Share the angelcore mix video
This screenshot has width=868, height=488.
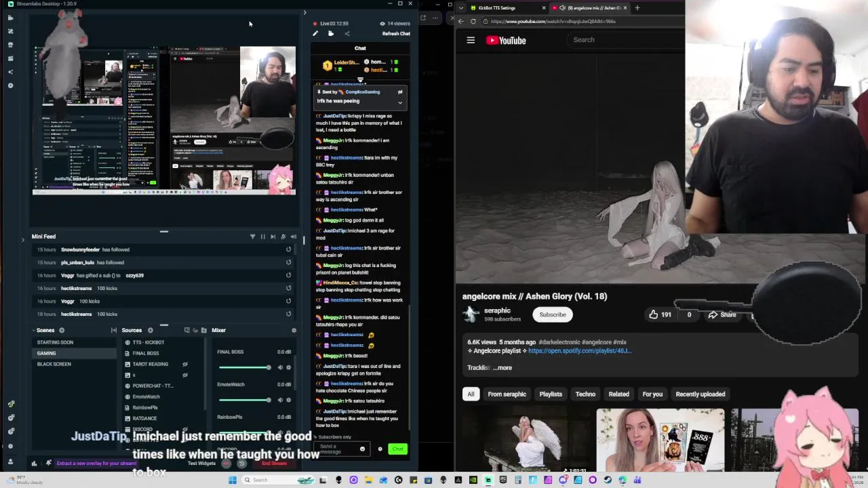tap(722, 314)
